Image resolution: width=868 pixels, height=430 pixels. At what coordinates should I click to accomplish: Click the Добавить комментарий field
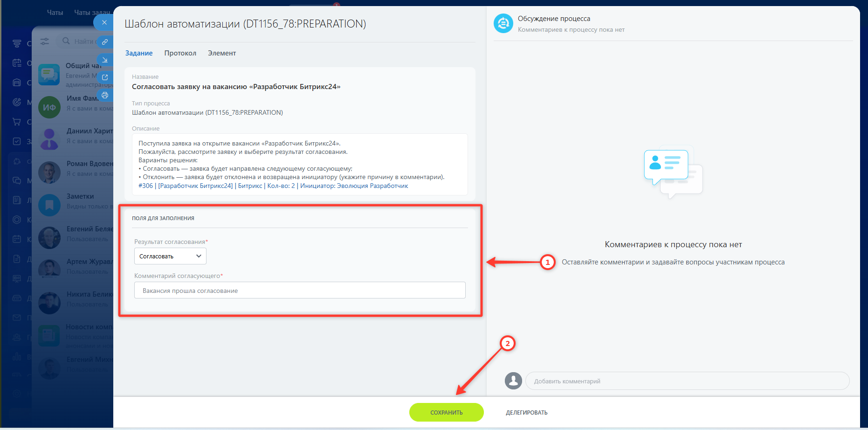[x=688, y=381]
